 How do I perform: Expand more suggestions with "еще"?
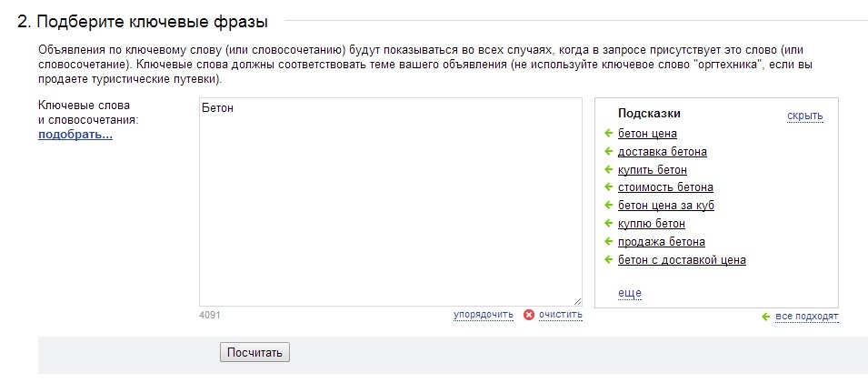tap(629, 293)
